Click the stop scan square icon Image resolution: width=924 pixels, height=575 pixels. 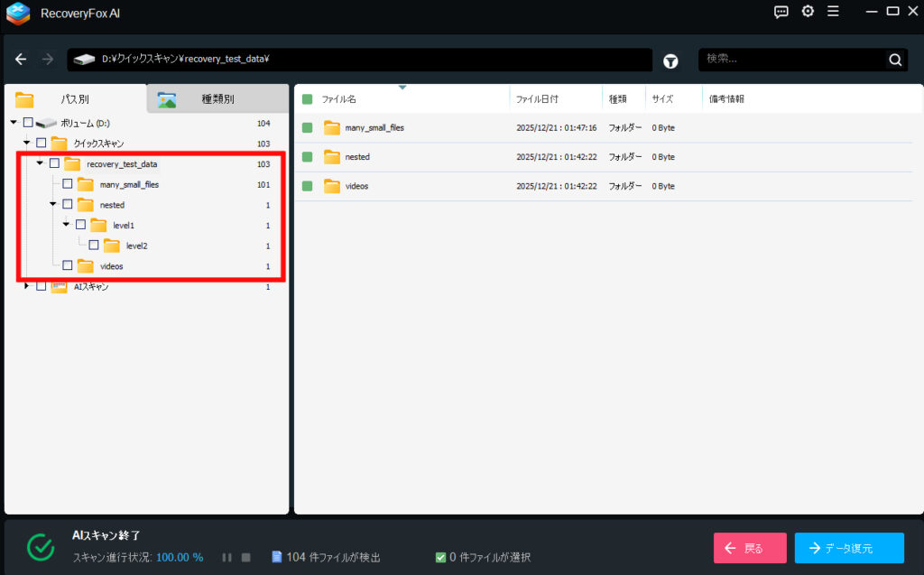[x=245, y=557]
